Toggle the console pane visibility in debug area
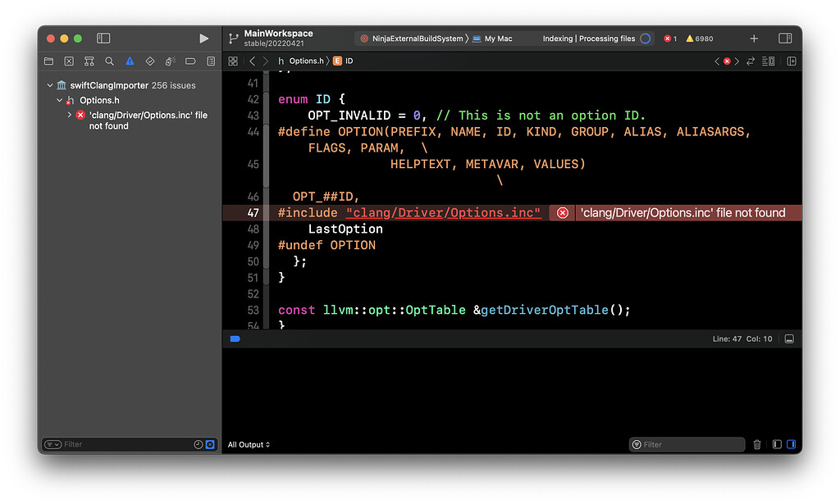 point(791,445)
